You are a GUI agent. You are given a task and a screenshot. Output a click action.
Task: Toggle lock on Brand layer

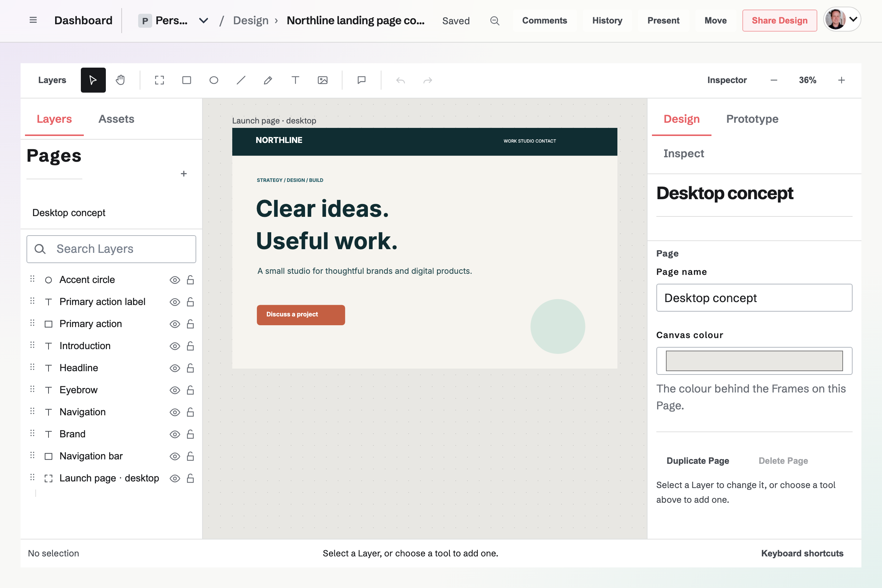pos(190,434)
